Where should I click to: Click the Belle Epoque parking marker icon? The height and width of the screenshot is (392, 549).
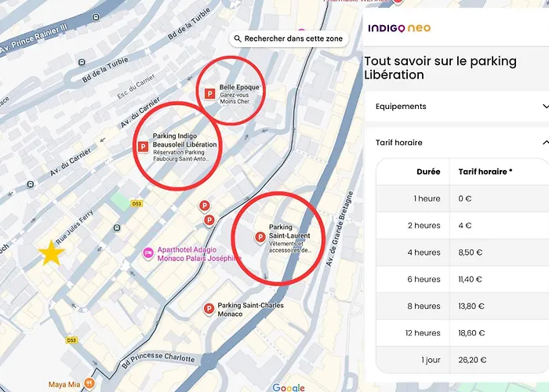pyautogui.click(x=209, y=94)
